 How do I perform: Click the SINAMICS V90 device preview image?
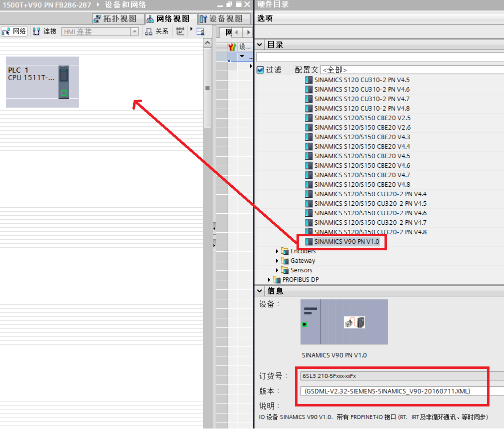(344, 322)
